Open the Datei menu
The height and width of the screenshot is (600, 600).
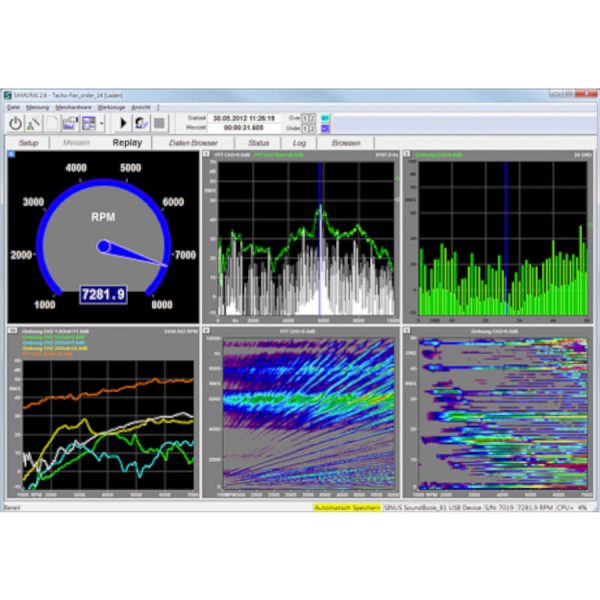pos(13,108)
